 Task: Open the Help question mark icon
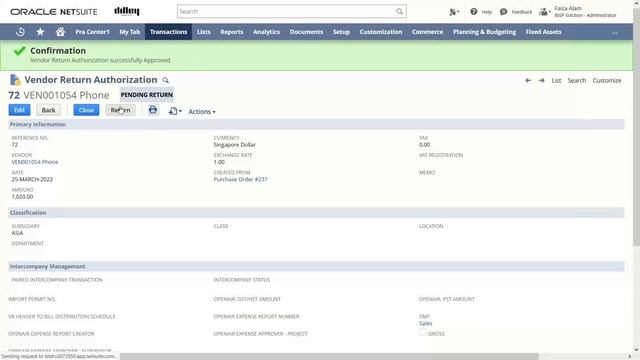point(473,12)
